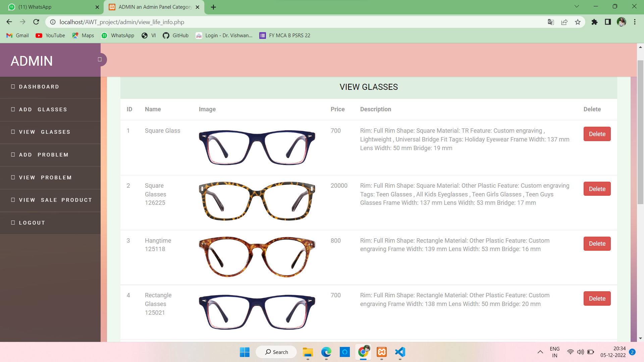Screen dimensions: 644x362
Task: Bookmark this page using the star icon
Action: tap(578, 22)
